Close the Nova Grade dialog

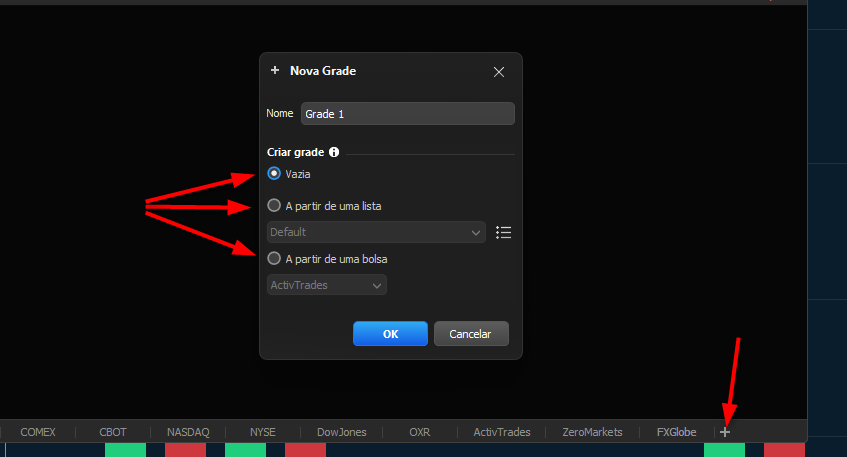(499, 72)
